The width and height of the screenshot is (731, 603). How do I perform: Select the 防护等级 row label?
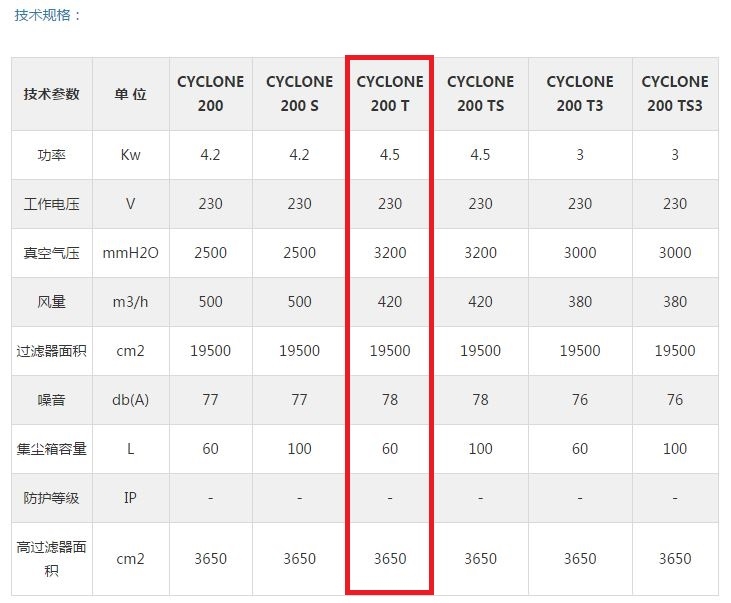(x=52, y=498)
